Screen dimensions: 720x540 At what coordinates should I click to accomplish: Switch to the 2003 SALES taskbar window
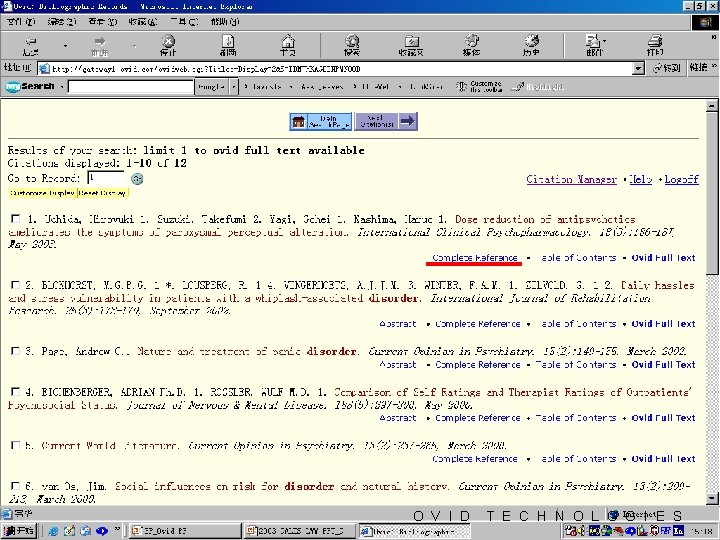[x=299, y=531]
